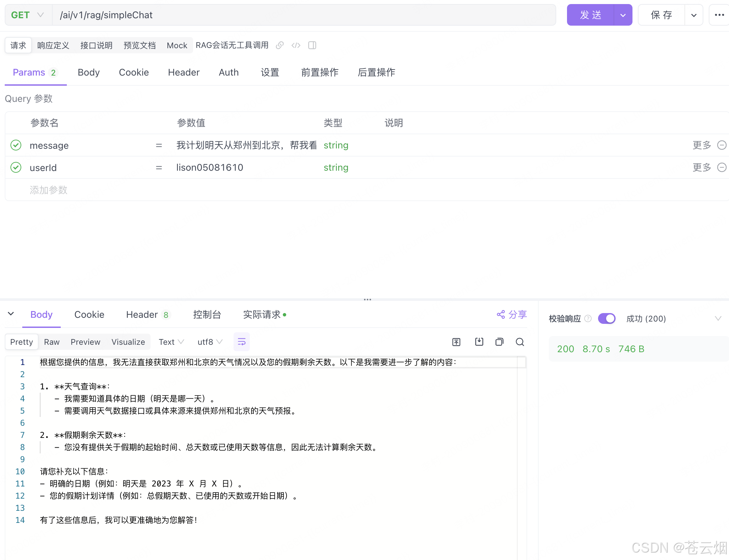Click the extract response icon

tap(456, 342)
